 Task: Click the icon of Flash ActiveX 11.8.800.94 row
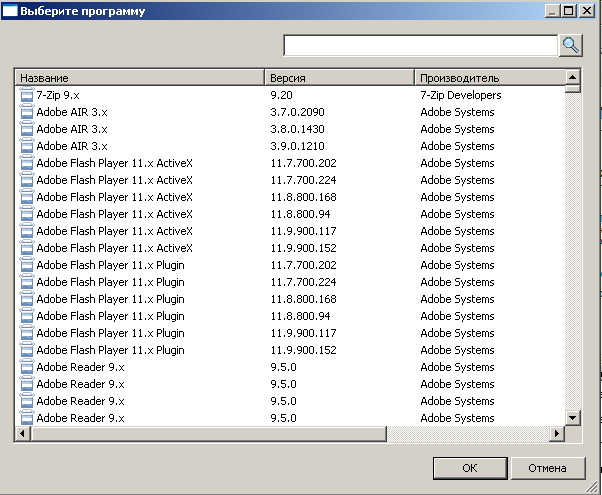(26, 214)
